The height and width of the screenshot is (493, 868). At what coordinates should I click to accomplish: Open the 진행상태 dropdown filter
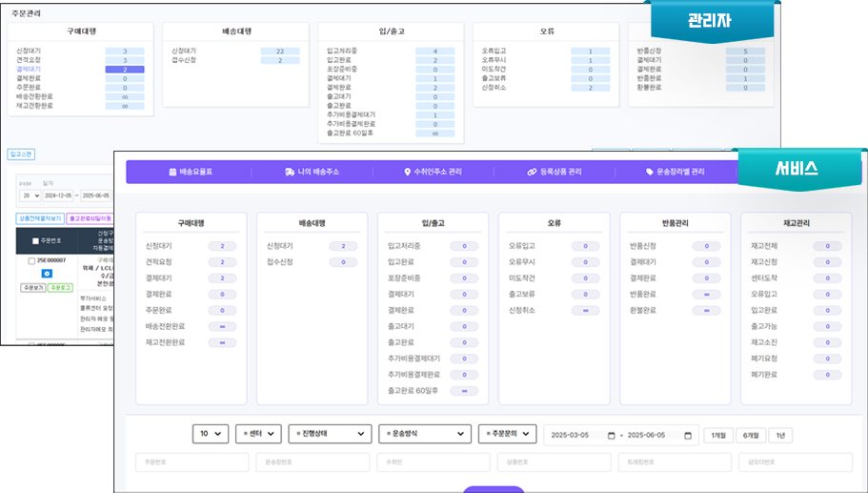(x=330, y=434)
